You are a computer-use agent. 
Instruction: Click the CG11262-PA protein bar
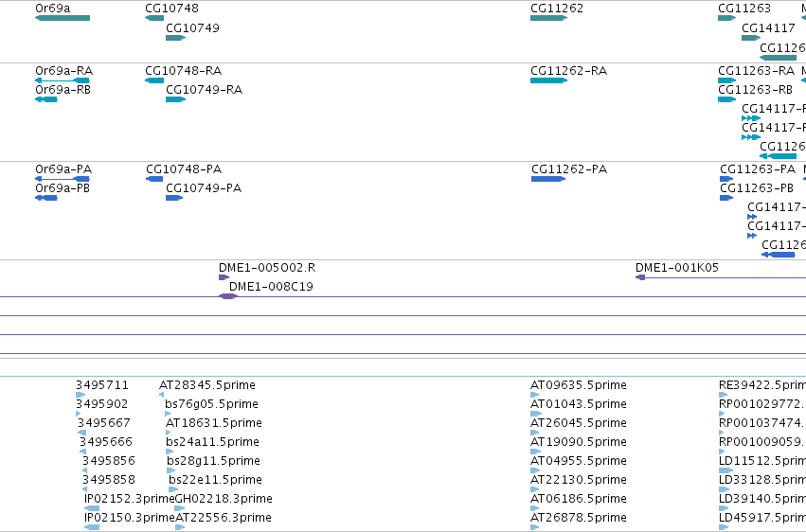point(548,179)
